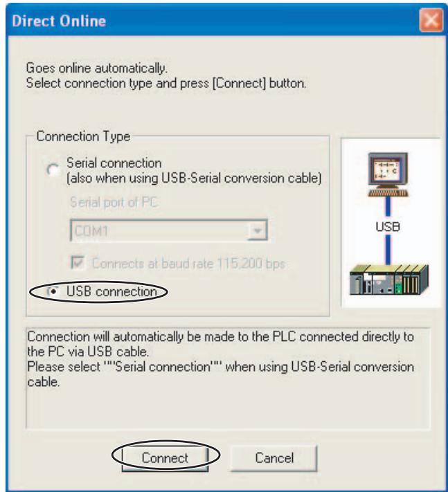Click the PC monitor icon in the diagram

388,170
